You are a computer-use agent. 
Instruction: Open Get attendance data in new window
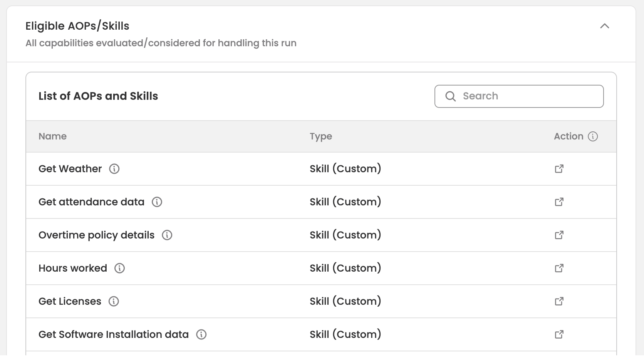(x=559, y=202)
